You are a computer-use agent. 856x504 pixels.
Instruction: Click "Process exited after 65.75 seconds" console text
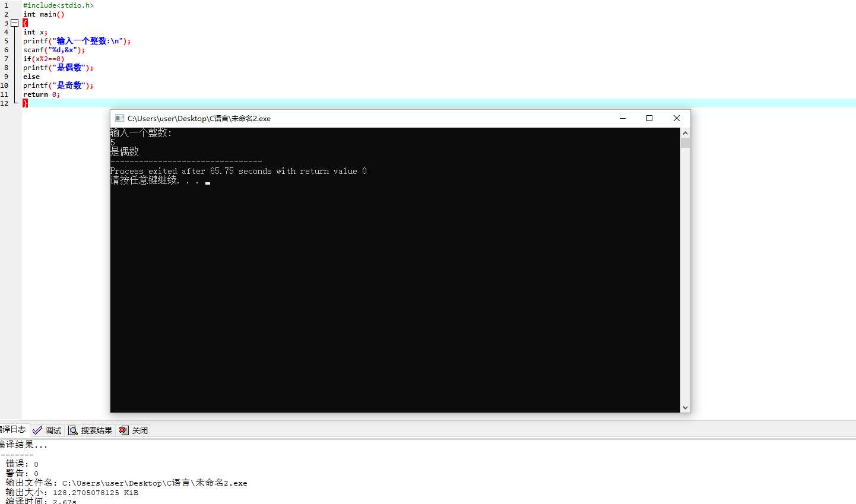(x=191, y=171)
